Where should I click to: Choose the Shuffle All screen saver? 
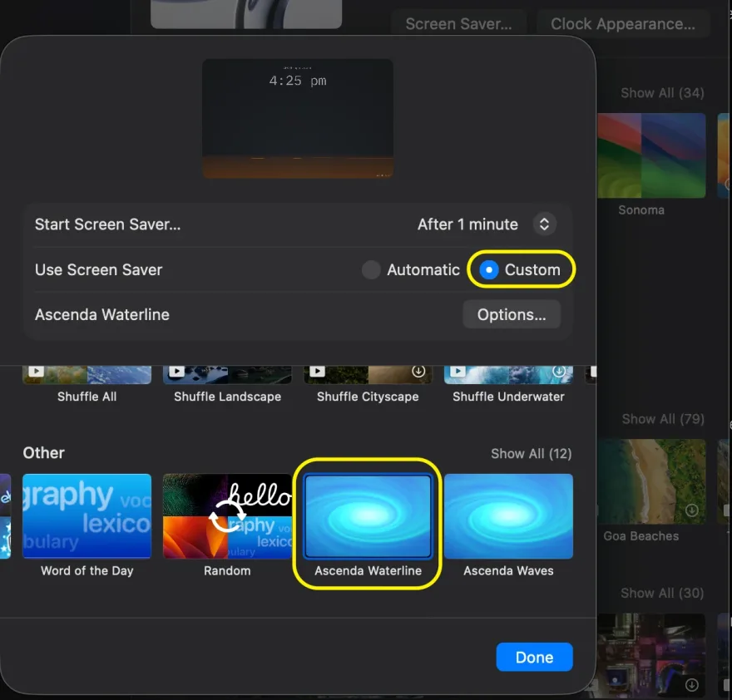pyautogui.click(x=87, y=375)
